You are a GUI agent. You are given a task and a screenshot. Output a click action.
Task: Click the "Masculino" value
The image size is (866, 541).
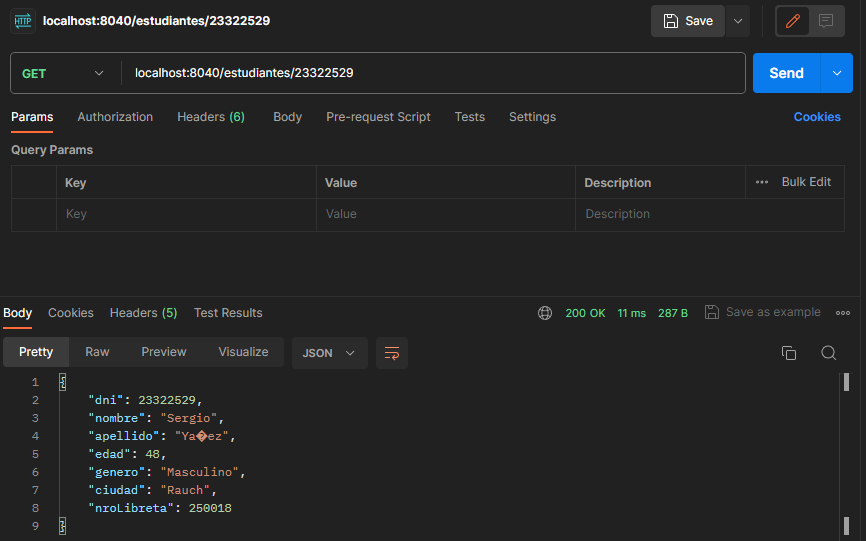[200, 472]
